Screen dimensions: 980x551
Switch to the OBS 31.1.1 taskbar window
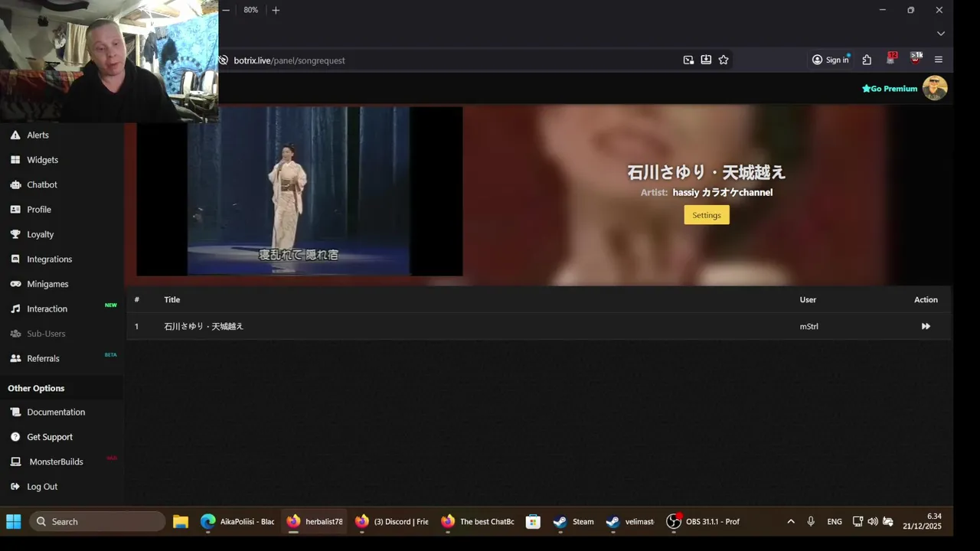coord(704,522)
